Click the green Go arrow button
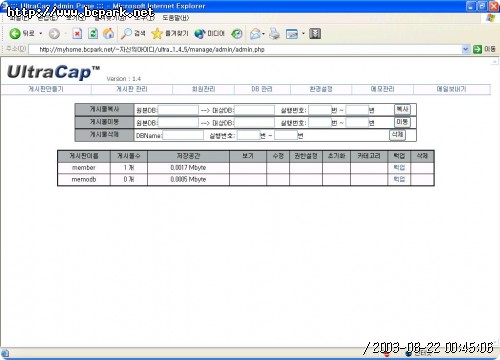This screenshot has height=360, width=500. click(x=477, y=49)
